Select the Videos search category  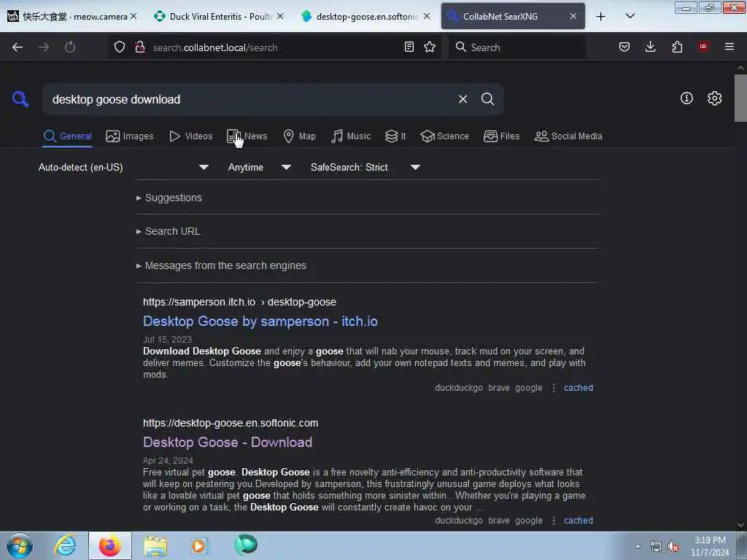tap(190, 136)
